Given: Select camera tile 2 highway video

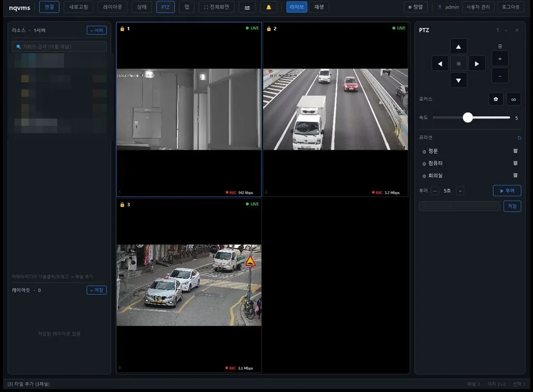Looking at the screenshot, I should 335,109.
